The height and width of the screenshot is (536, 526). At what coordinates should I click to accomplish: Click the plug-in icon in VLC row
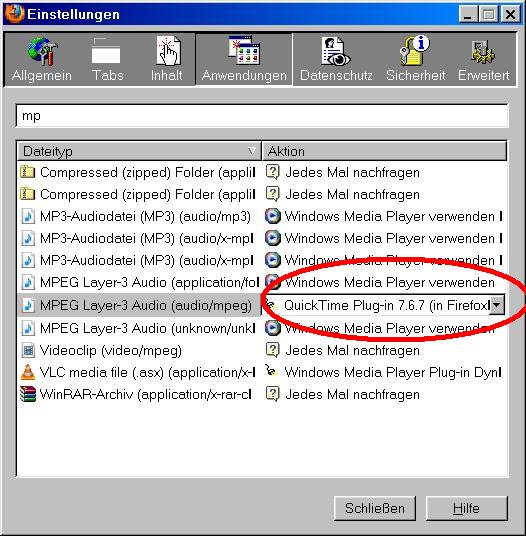click(271, 370)
